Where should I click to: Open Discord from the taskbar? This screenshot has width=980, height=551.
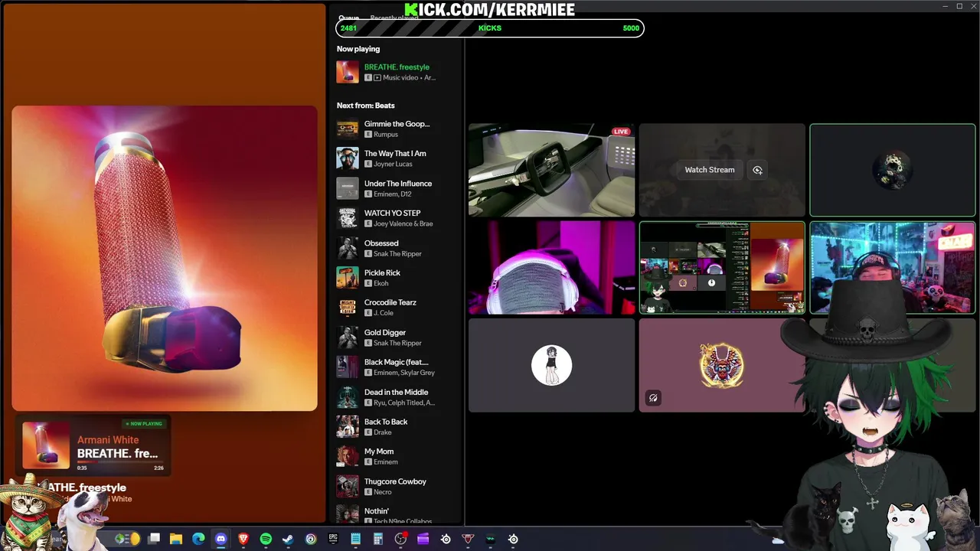point(221,539)
